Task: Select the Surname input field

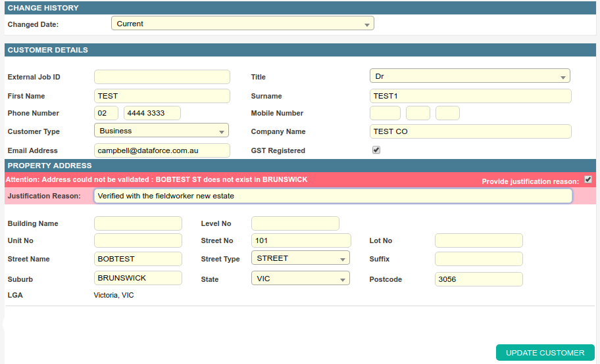Action: click(x=470, y=96)
